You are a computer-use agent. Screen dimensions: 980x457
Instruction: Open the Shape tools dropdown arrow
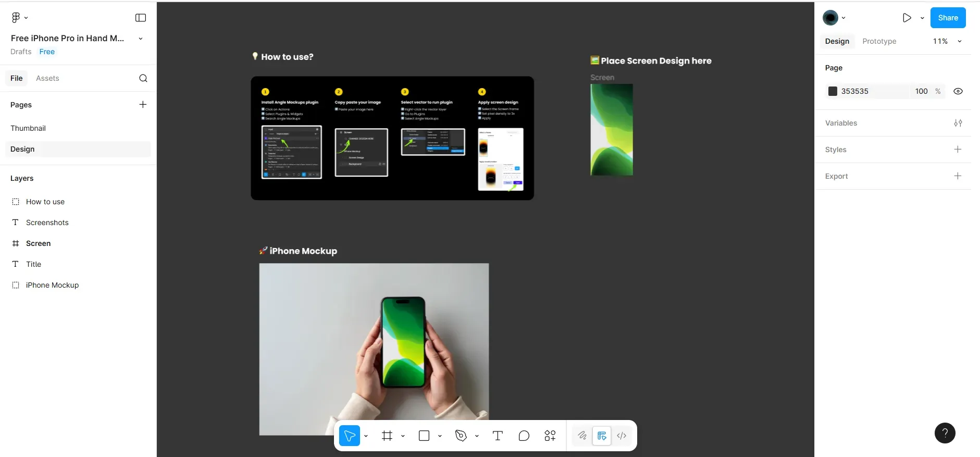(440, 436)
